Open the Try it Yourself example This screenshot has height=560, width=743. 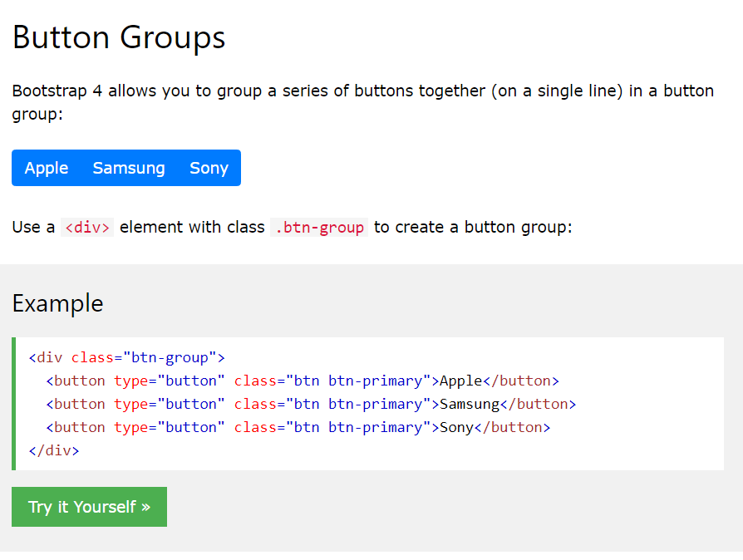[89, 507]
